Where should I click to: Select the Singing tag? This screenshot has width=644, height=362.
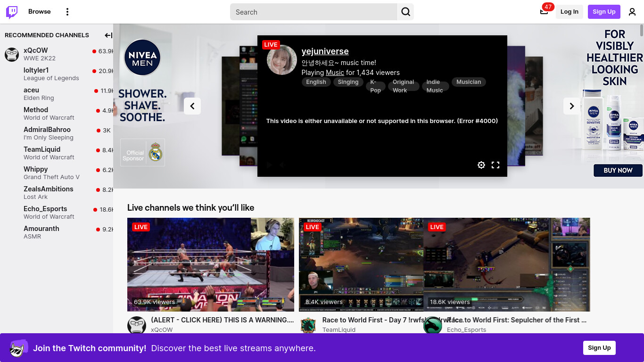348,82
